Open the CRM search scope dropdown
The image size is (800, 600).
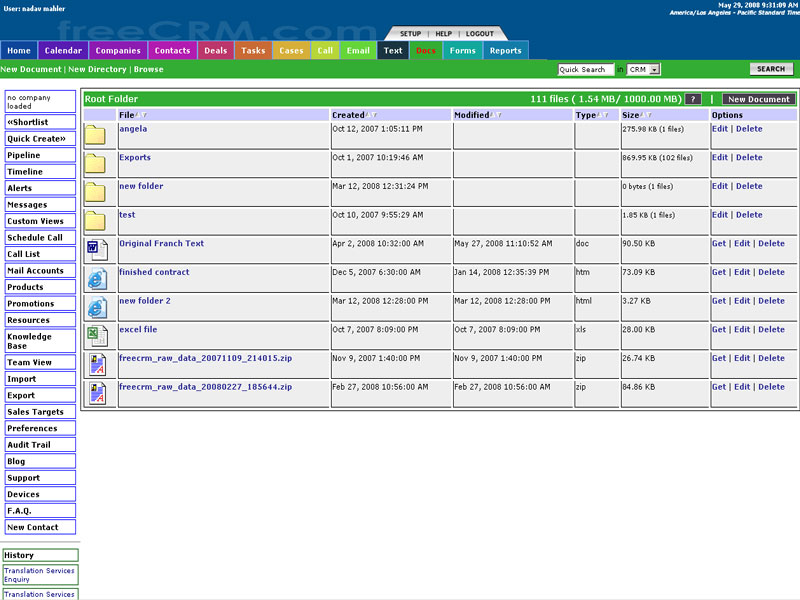tap(655, 69)
